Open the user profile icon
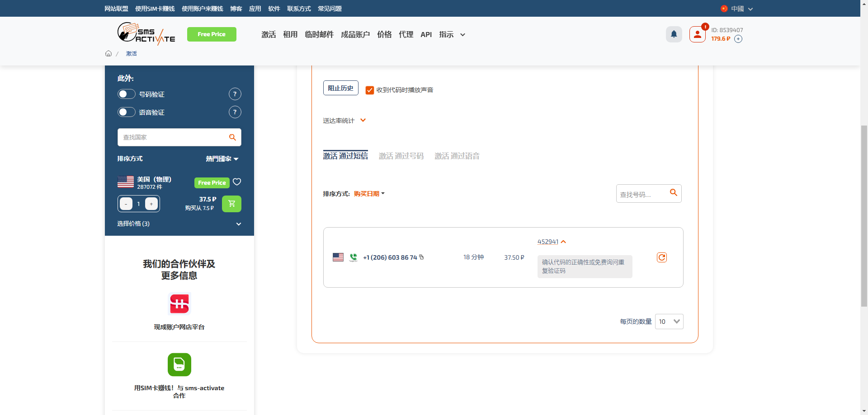Viewport: 868px width, 415px height. click(x=697, y=34)
